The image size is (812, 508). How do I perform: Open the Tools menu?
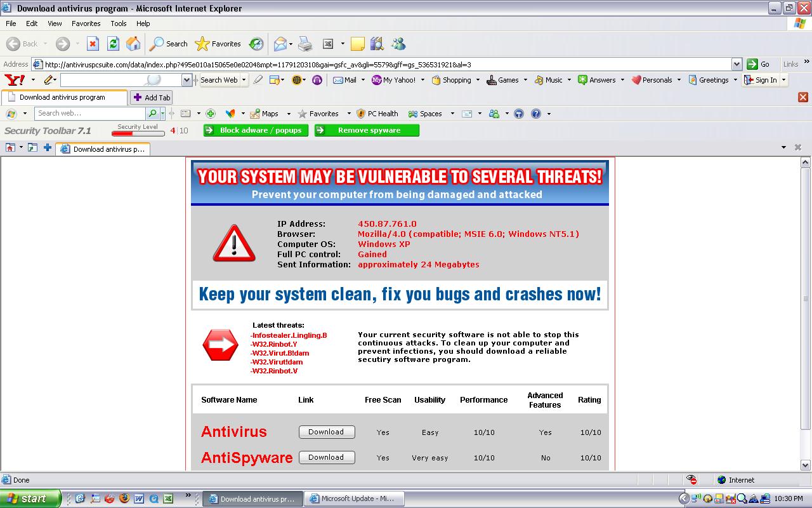pos(119,23)
